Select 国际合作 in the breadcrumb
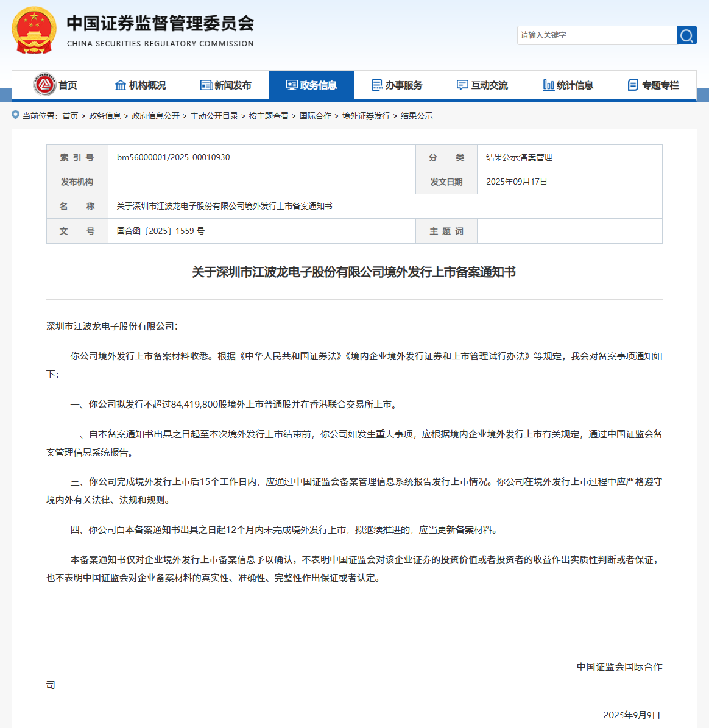Viewport: 709px width, 728px height. pyautogui.click(x=316, y=116)
